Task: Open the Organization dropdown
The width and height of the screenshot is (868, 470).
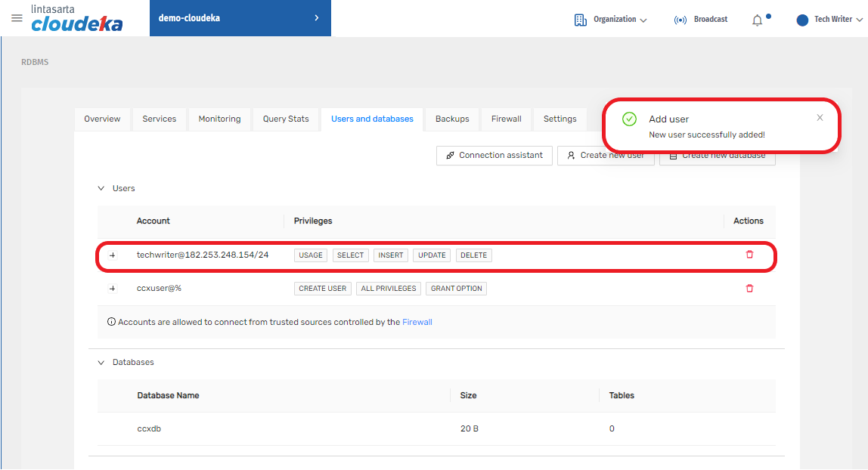Action: tap(611, 20)
